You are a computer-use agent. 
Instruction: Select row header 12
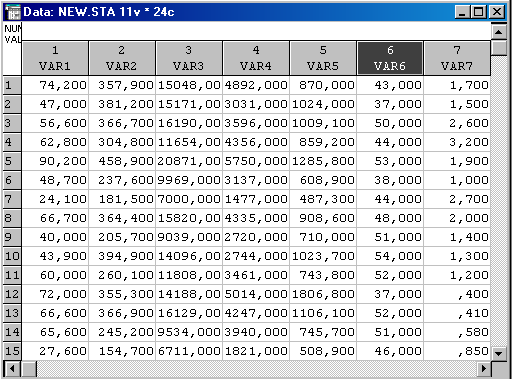point(12,294)
